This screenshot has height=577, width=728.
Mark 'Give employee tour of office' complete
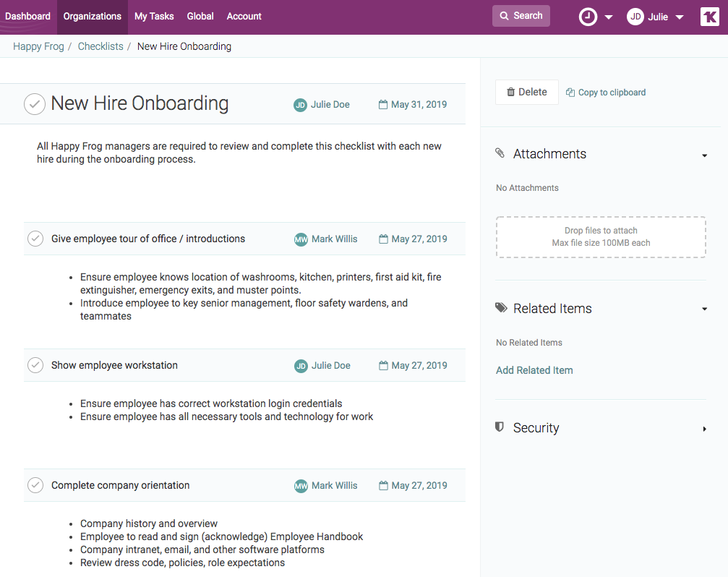(x=35, y=239)
